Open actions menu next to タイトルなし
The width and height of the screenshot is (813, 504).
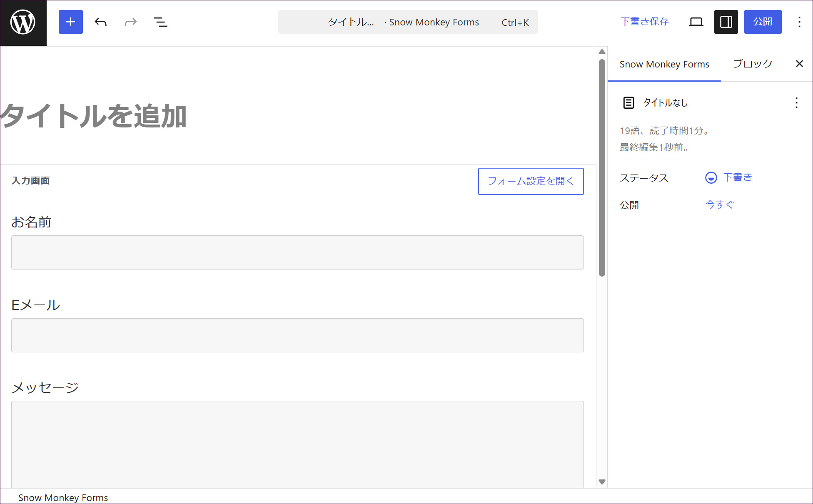(796, 103)
